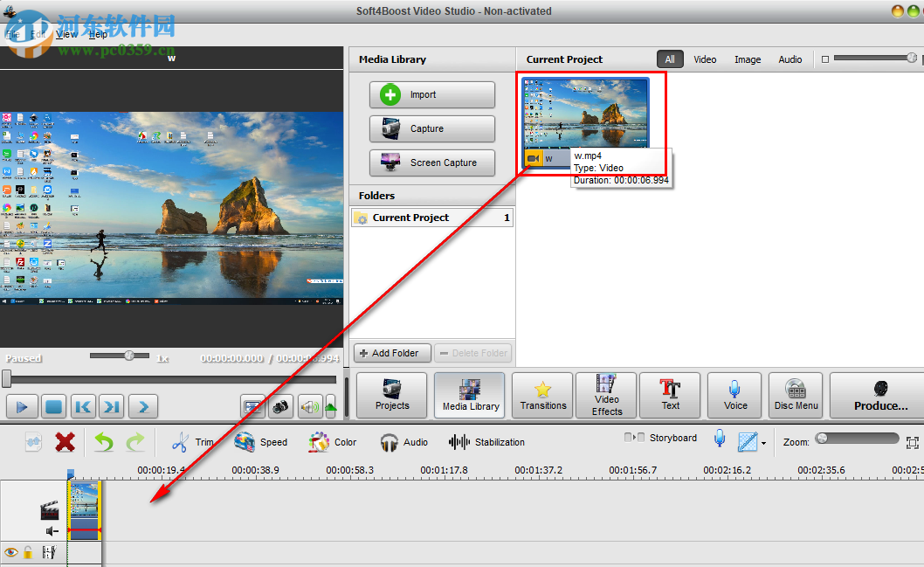Delete selected clip with red X

click(x=65, y=441)
